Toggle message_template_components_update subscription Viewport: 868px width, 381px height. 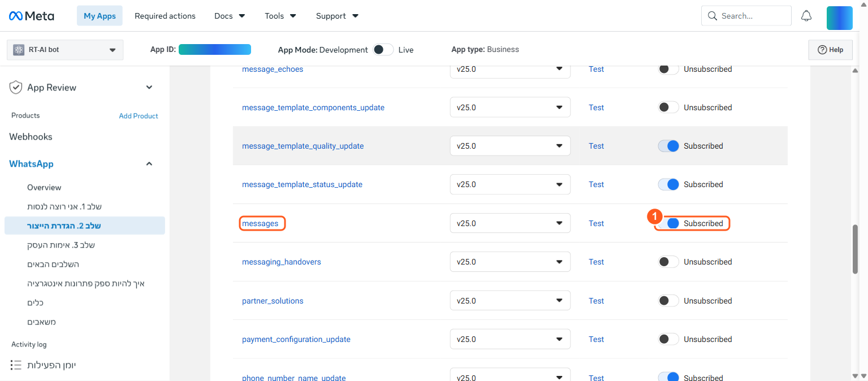click(668, 107)
